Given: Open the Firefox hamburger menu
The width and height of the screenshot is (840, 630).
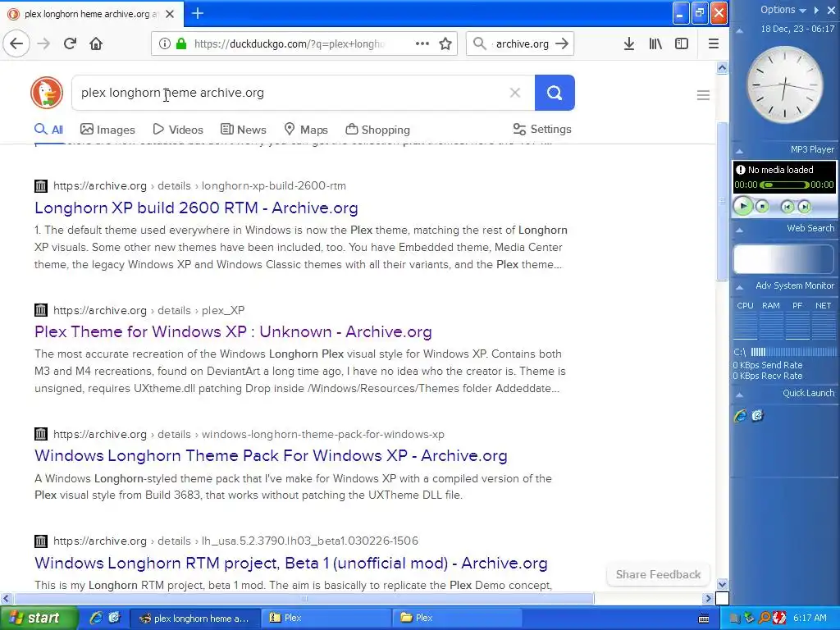Looking at the screenshot, I should coord(713,44).
